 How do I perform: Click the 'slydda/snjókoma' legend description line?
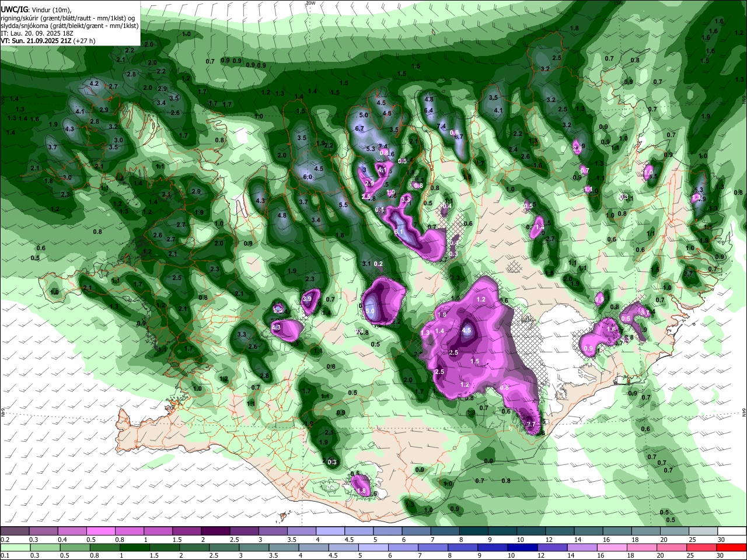coord(69,26)
